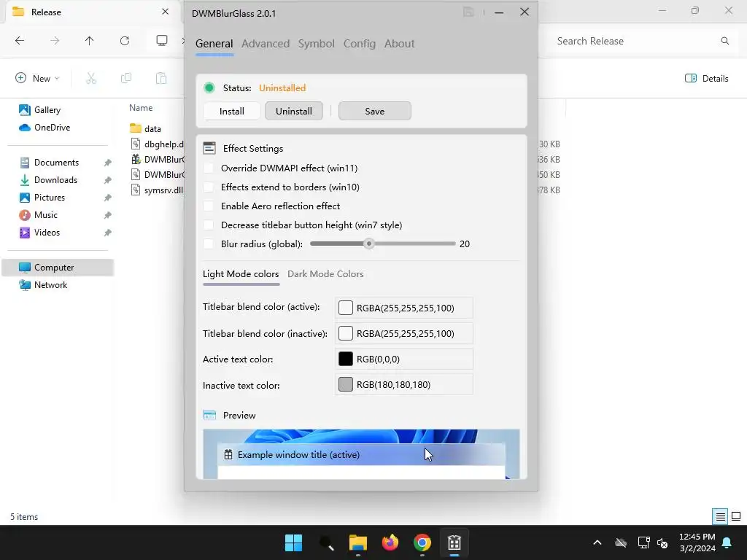Screen dimensions: 747x560
Task: Click the example window title preview
Action: click(x=361, y=455)
